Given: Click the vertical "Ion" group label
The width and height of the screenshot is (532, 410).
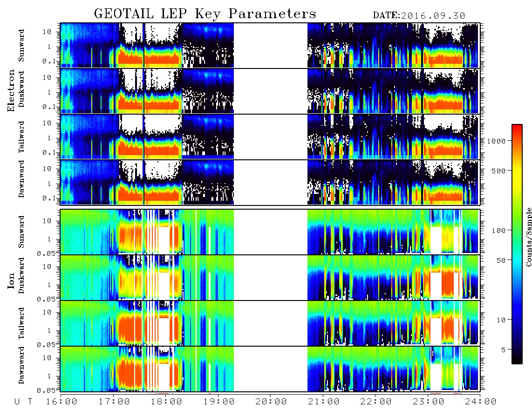Looking at the screenshot, I should point(11,280).
